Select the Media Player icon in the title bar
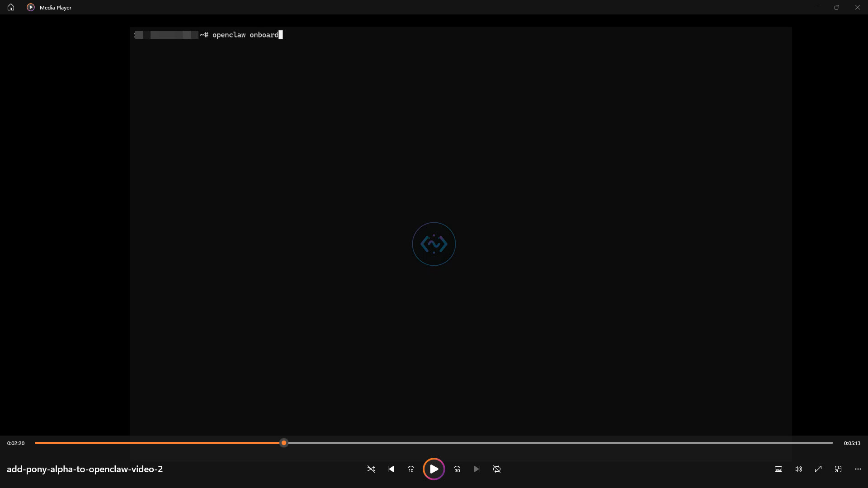Image resolution: width=868 pixels, height=488 pixels. coord(31,7)
